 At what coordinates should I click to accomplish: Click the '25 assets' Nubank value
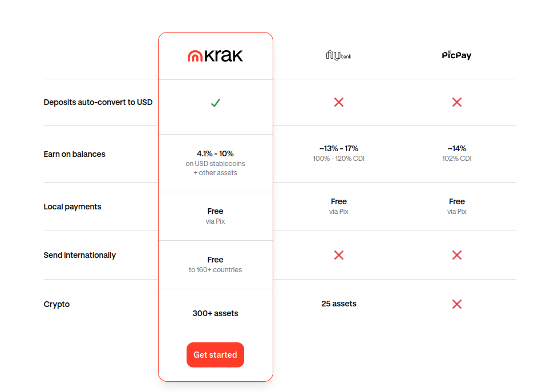(339, 304)
